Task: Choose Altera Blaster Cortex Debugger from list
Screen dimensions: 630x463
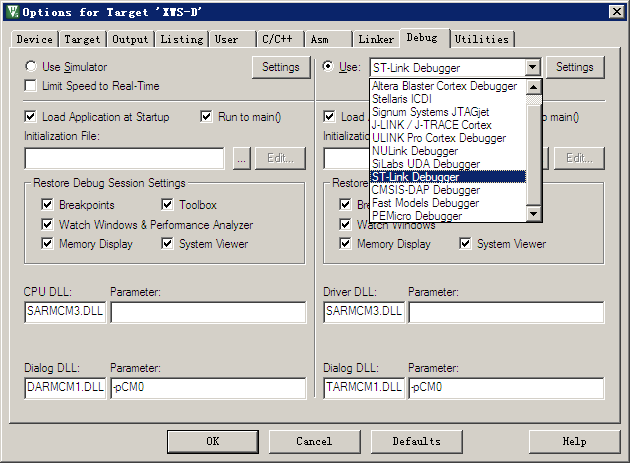Action: pyautogui.click(x=448, y=86)
